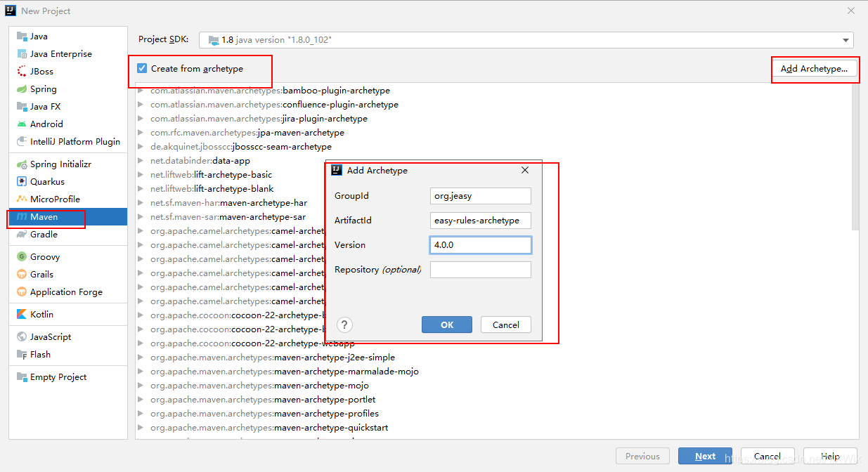This screenshot has width=868, height=472.
Task: Click the Help button at bottom
Action: (830, 456)
